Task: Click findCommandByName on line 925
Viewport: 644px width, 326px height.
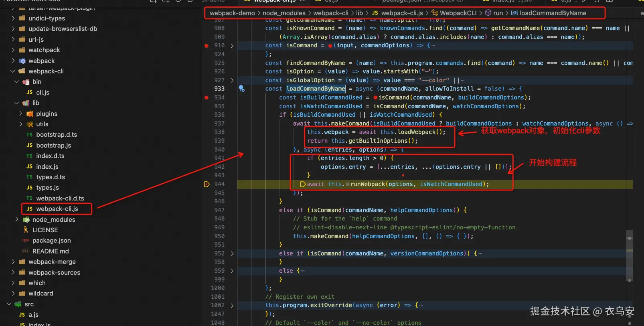Action: 316,63
